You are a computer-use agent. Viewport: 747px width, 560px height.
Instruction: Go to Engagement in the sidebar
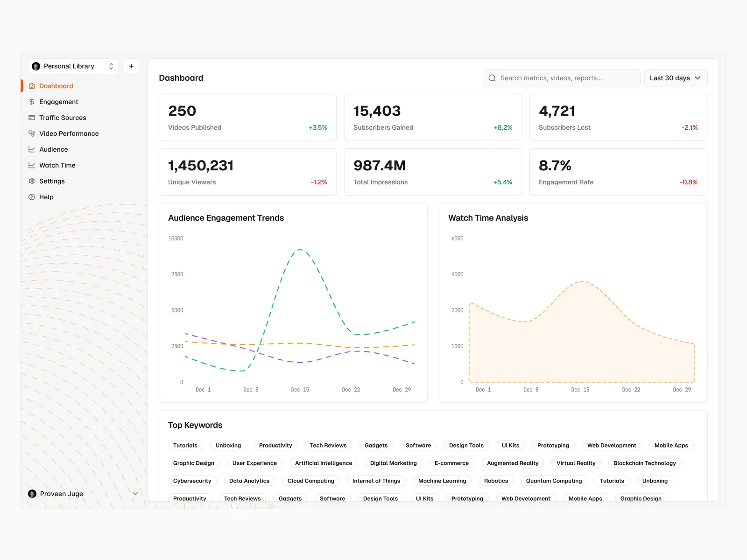coord(58,102)
